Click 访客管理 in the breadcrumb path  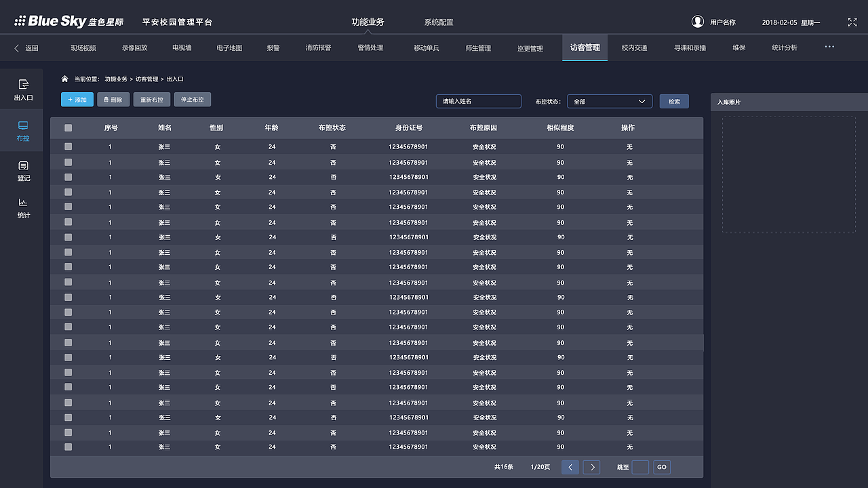147,79
